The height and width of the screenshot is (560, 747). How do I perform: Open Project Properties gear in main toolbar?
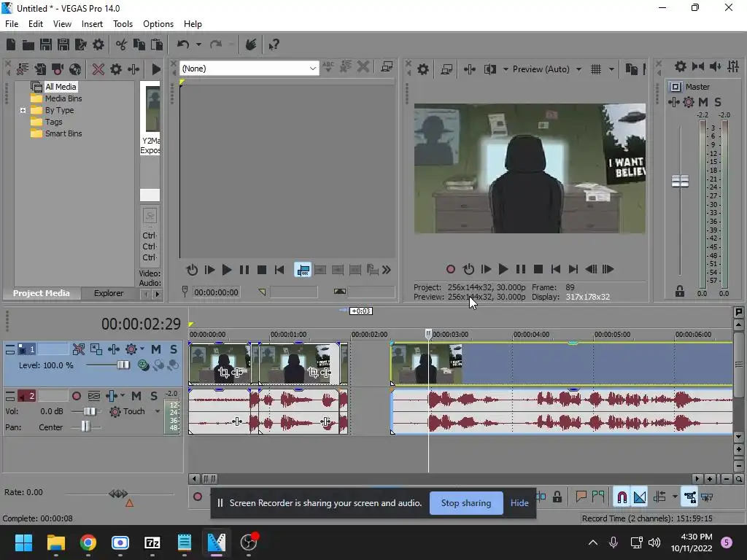98,44
